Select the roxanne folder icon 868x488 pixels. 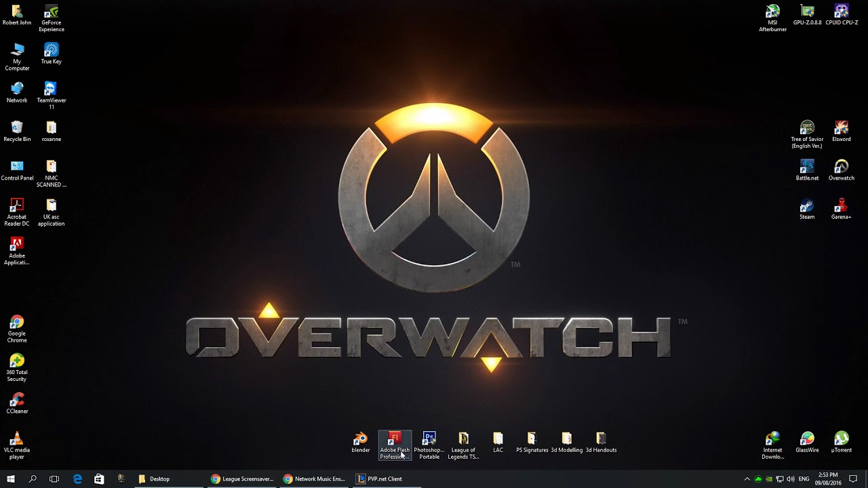click(x=52, y=131)
